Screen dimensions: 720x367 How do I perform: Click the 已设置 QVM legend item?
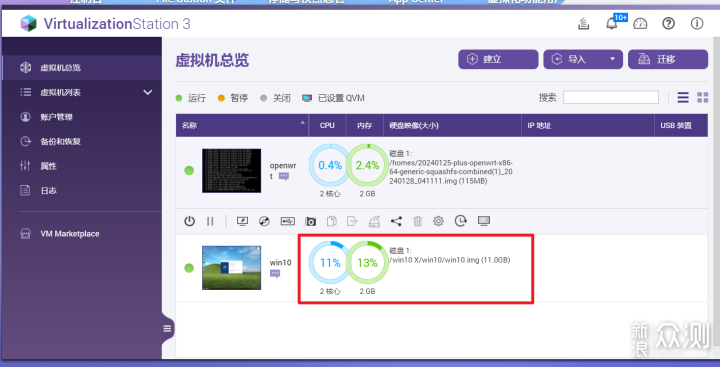click(x=333, y=98)
